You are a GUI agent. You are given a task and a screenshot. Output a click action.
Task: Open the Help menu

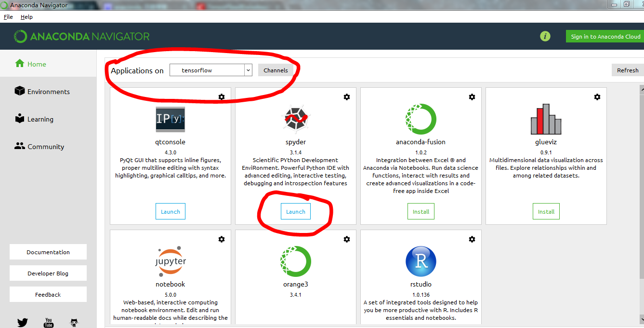click(26, 16)
